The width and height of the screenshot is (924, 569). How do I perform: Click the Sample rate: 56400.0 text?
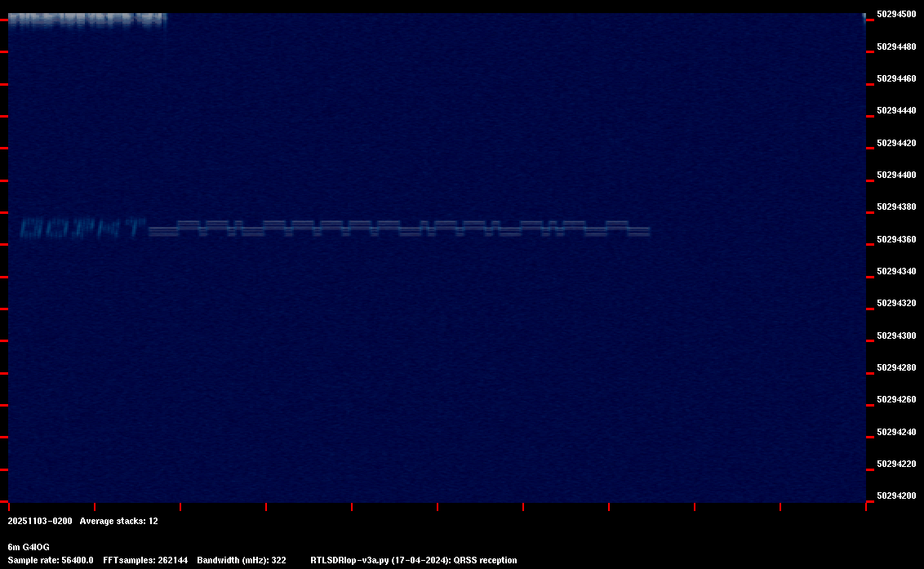click(x=51, y=560)
